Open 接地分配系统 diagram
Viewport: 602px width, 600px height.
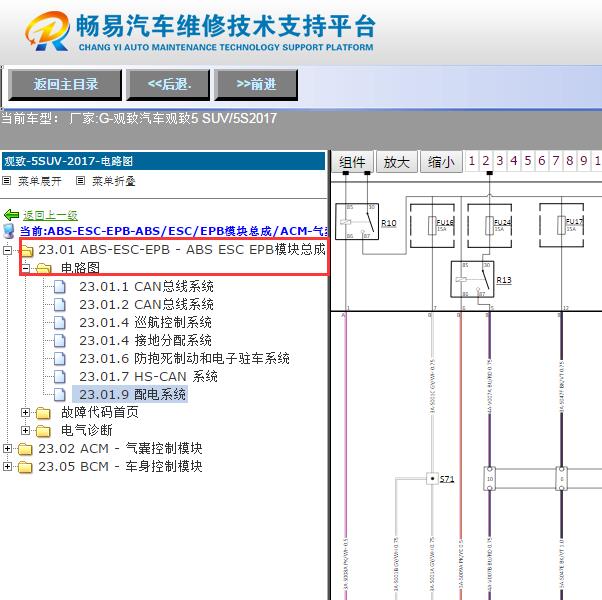pos(146,341)
